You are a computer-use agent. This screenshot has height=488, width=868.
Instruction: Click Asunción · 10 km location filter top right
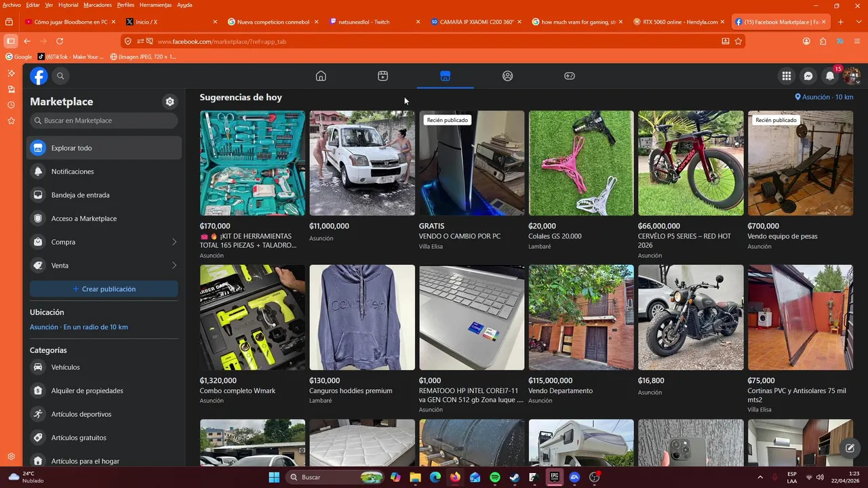point(824,97)
